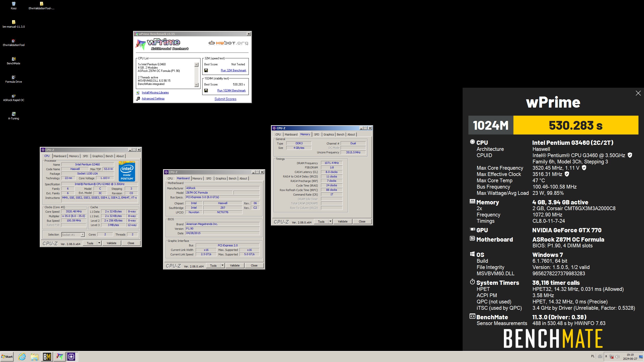Close the BenchMate result panel with X
Viewport: 644px width, 362px height.
[638, 93]
